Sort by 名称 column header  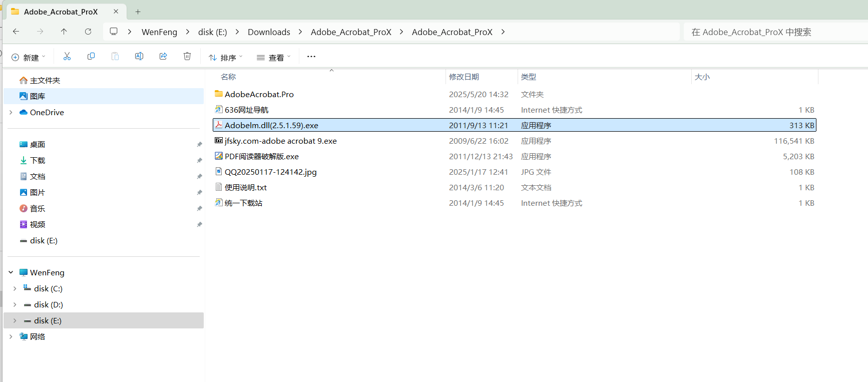[228, 77]
